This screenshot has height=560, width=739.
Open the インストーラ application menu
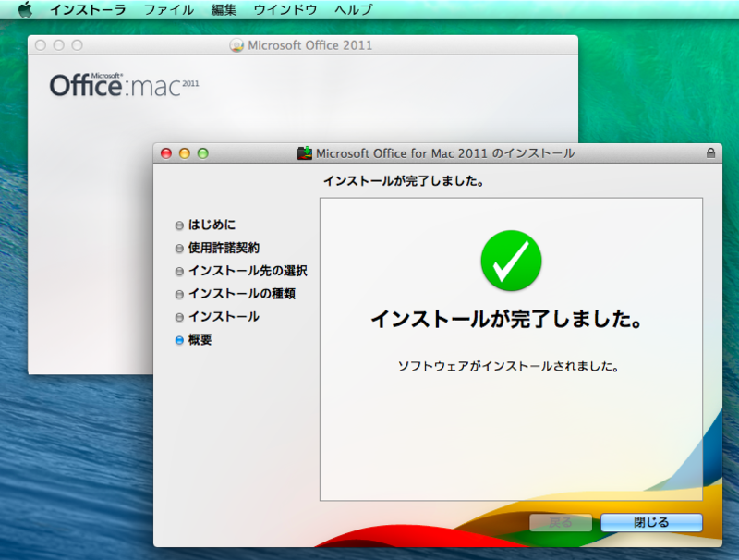(x=88, y=9)
